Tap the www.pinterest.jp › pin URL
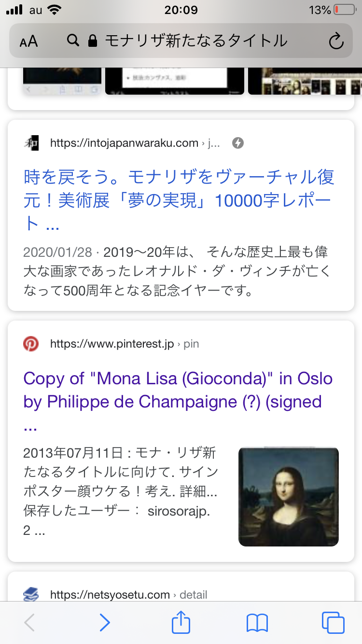Image resolution: width=362 pixels, height=644 pixels. point(125,344)
